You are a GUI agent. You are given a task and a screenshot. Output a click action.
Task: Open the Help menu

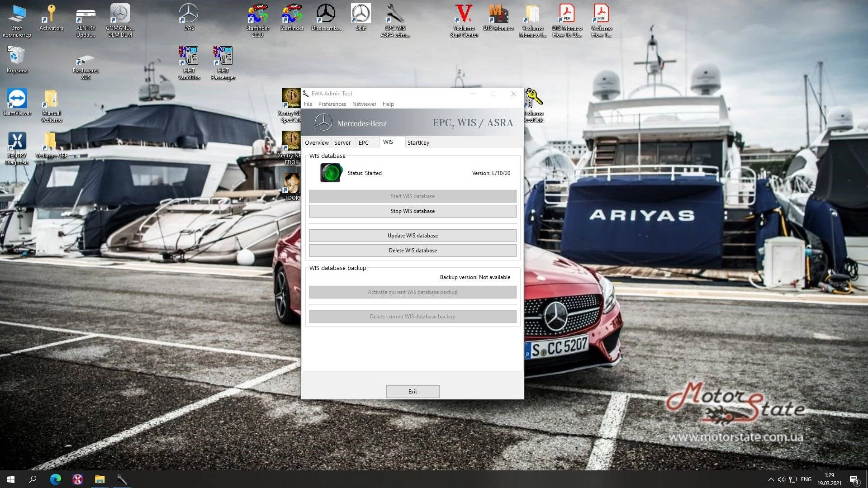point(388,104)
